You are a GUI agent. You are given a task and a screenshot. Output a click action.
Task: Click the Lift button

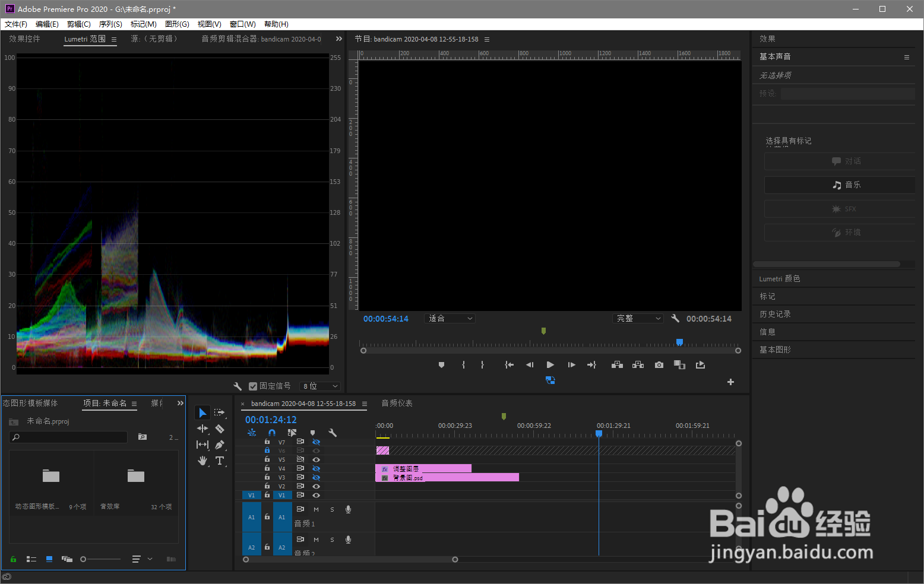click(x=617, y=365)
